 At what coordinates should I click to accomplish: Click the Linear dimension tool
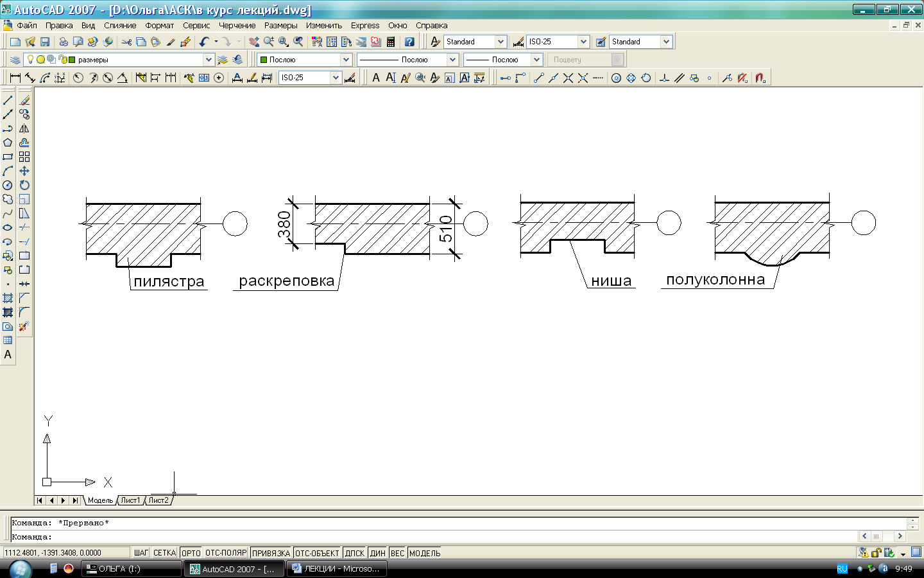click(15, 78)
